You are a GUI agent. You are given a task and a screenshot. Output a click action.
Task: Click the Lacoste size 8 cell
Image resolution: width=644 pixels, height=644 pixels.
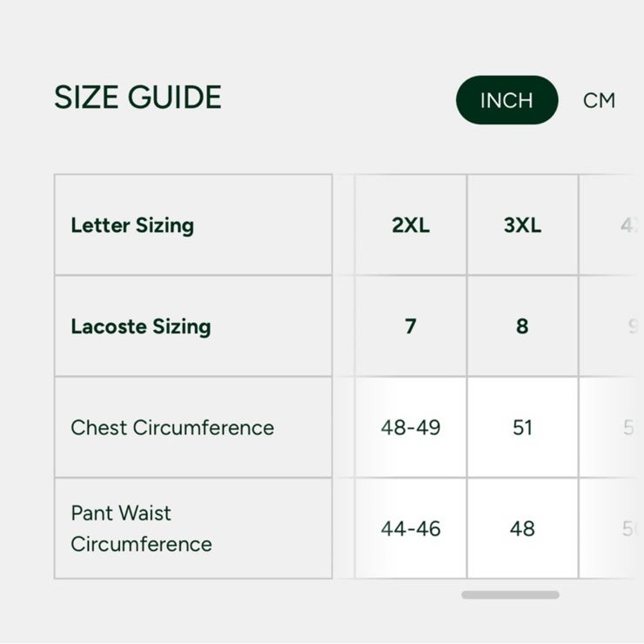pos(522,326)
